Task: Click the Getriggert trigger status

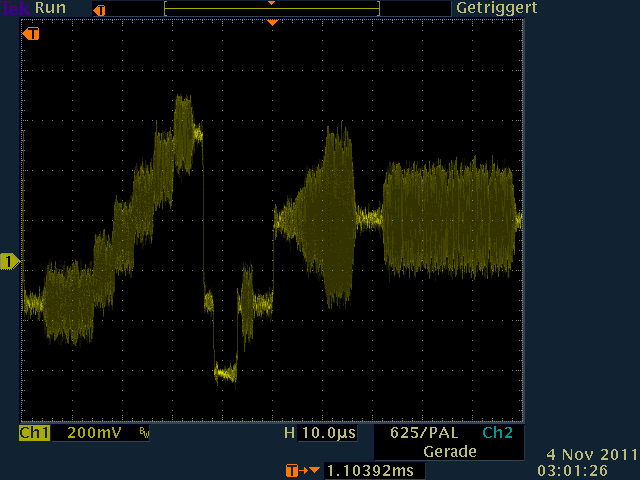Action: (497, 8)
